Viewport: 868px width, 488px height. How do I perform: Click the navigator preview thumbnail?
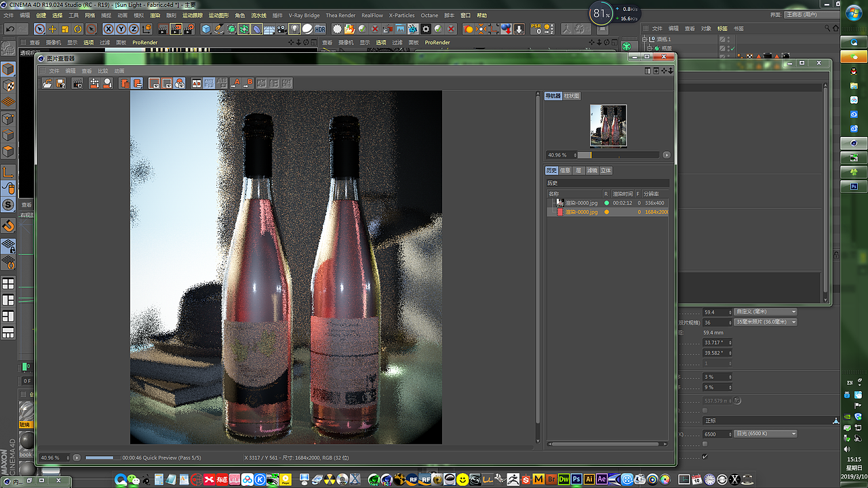click(x=608, y=125)
